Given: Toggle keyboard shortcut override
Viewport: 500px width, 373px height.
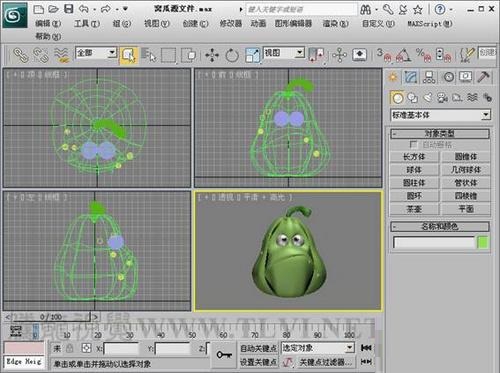Looking at the screenshot, I should (360, 55).
